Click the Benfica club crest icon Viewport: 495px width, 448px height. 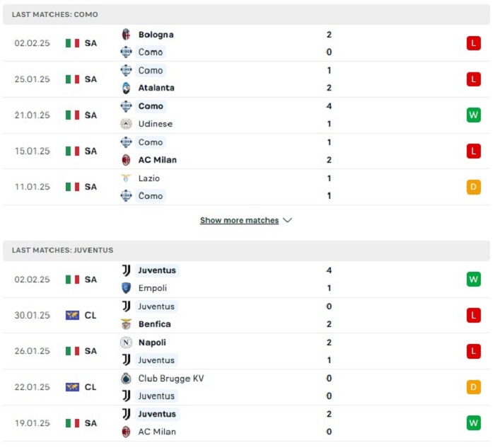pos(126,324)
